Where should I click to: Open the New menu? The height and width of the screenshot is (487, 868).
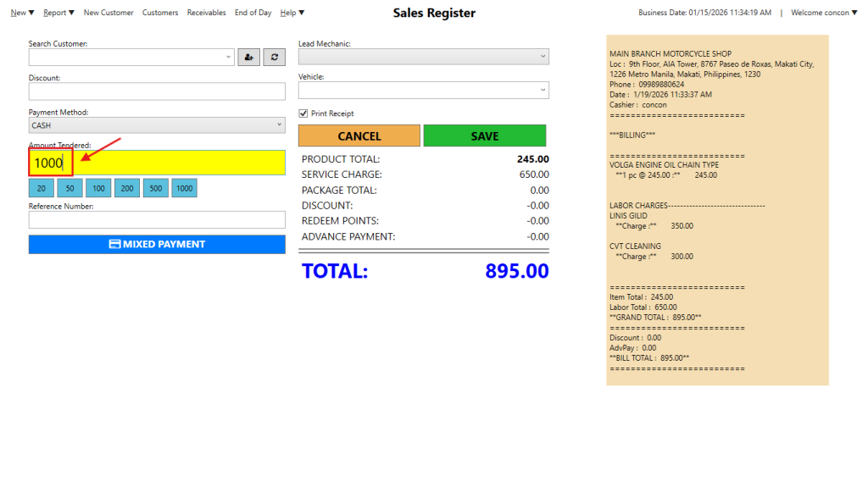pos(23,13)
